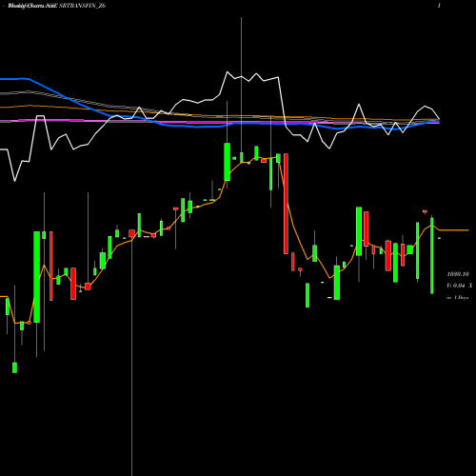Click the price value ending in .10
Screen dimensions: 476x476
tap(458, 274)
